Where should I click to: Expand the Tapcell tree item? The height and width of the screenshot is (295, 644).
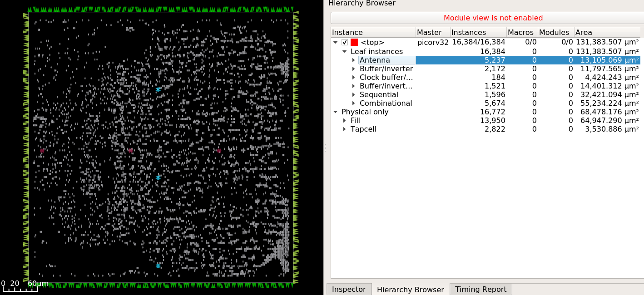pos(344,129)
